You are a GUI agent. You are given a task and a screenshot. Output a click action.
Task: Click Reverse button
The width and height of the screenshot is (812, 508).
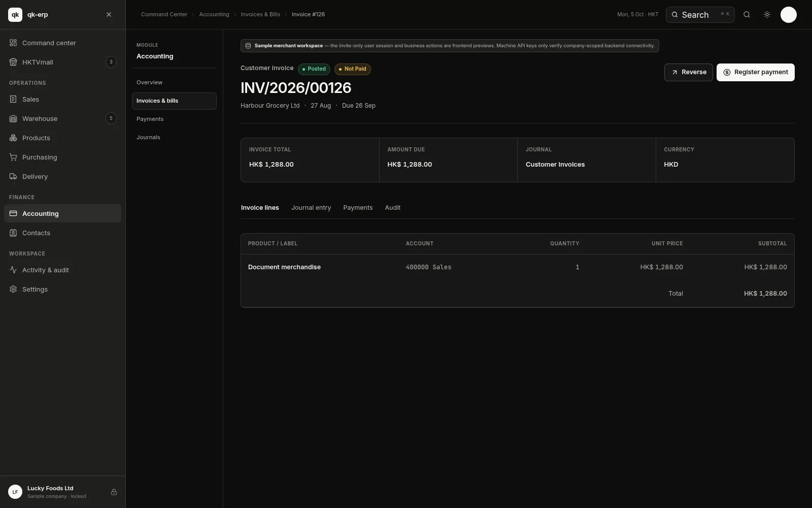(688, 72)
